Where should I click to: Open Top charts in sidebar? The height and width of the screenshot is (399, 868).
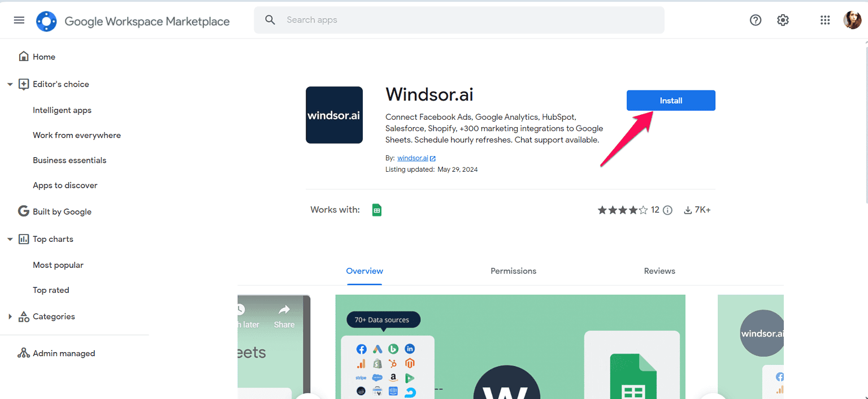pyautogui.click(x=53, y=239)
